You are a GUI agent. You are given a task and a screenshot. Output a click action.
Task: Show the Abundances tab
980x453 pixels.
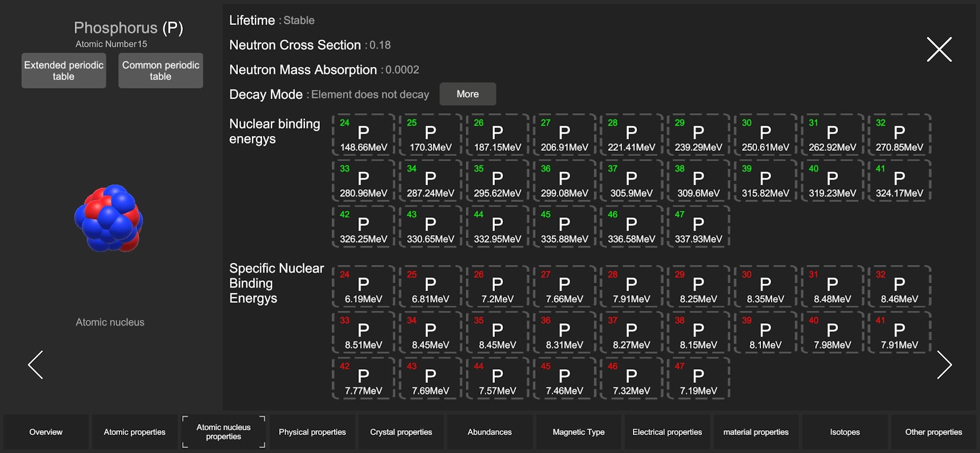point(490,432)
